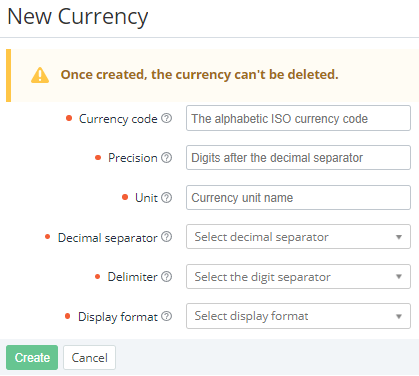Click the Display format help icon
The image size is (419, 376).
pyautogui.click(x=166, y=316)
